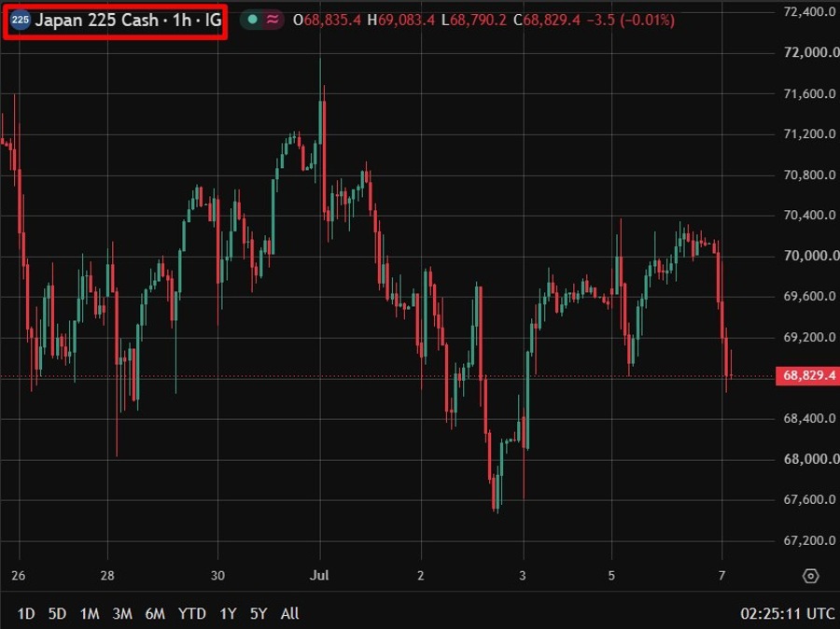Open chart settings gear at bottom right

coord(810,576)
